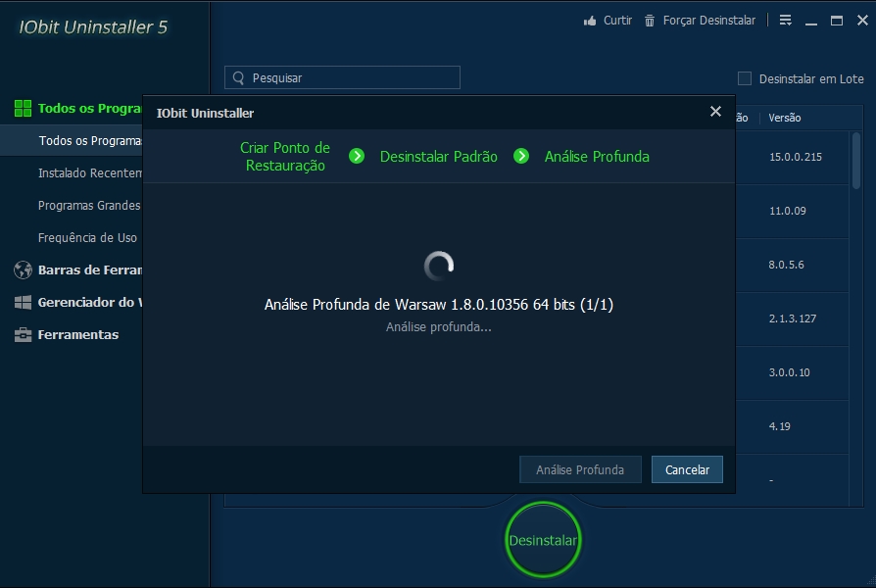Viewport: 876px width, 588px height.
Task: Click the loading spinner in the dialog
Action: [439, 266]
